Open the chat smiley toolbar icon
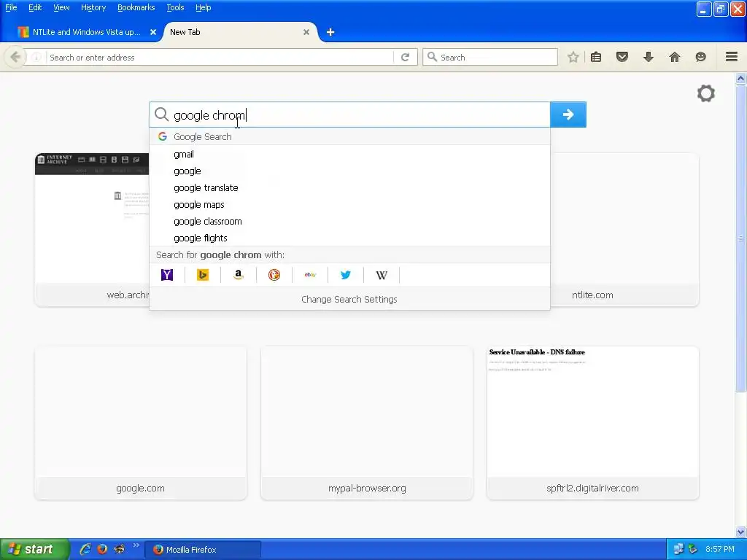 (701, 57)
